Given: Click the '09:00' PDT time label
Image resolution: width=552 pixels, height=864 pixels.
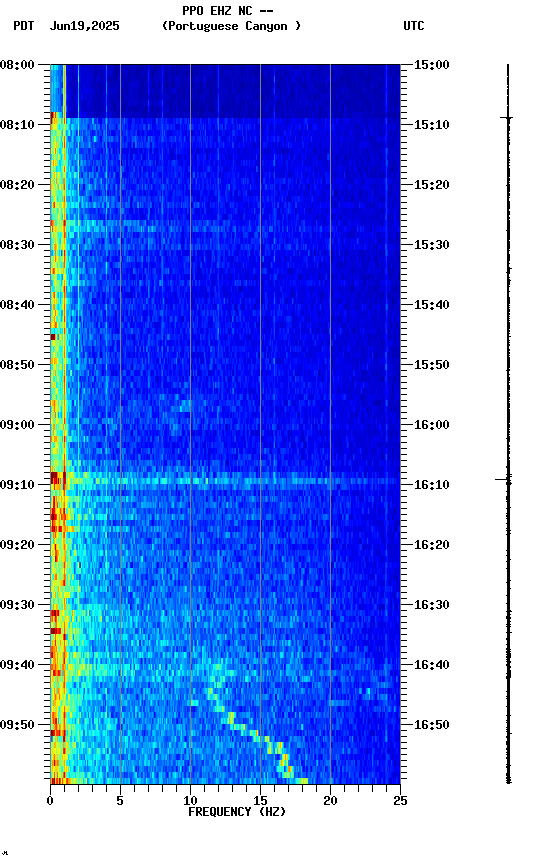Looking at the screenshot, I should [x=17, y=425].
